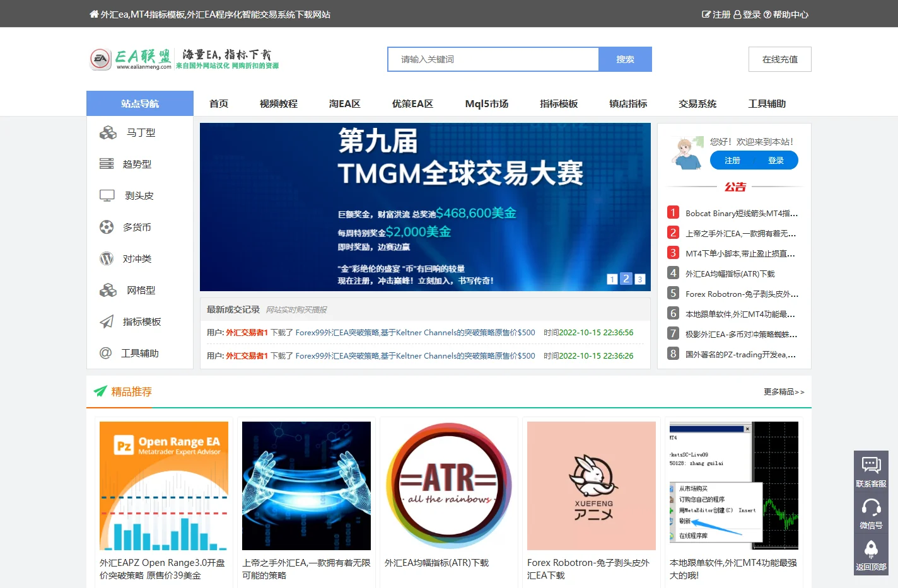Viewport: 898px width, 588px height.
Task: Click top bar 登录 link with user icon
Action: click(747, 14)
